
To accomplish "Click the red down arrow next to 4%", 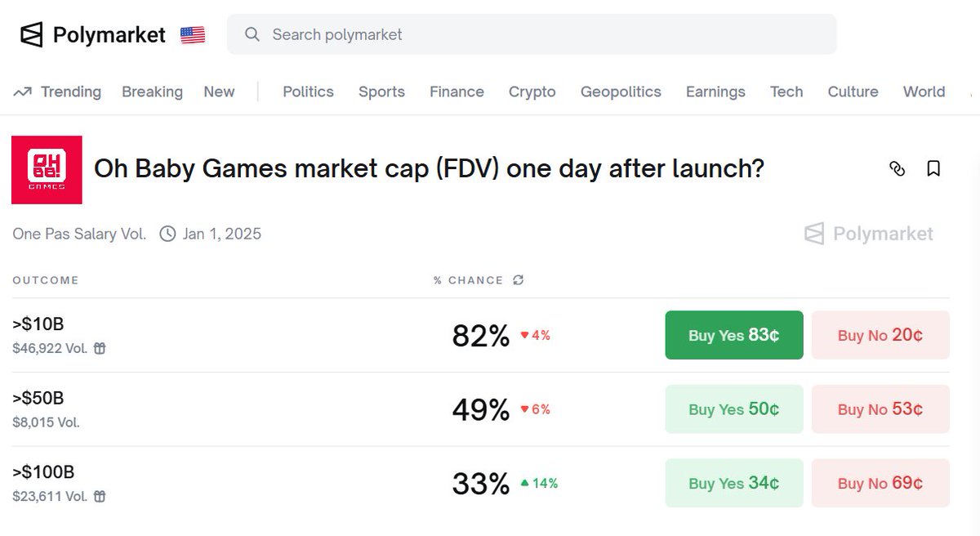I will [525, 335].
